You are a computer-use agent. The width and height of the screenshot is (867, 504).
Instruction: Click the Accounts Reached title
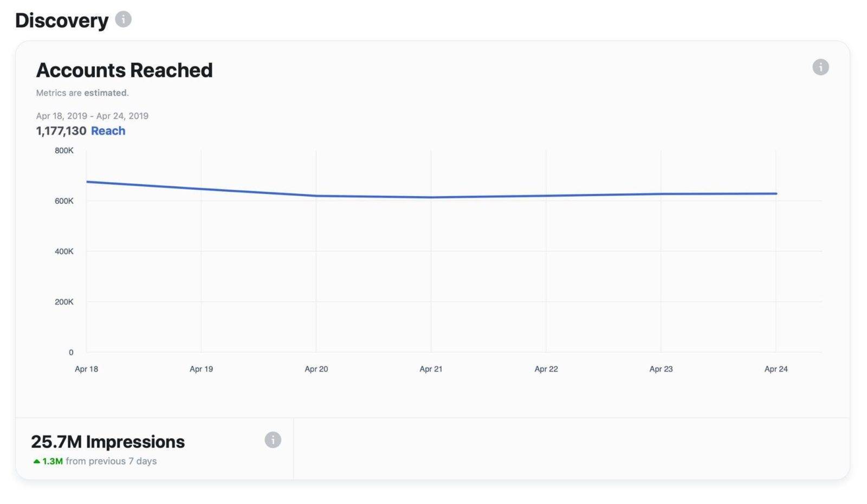tap(124, 70)
